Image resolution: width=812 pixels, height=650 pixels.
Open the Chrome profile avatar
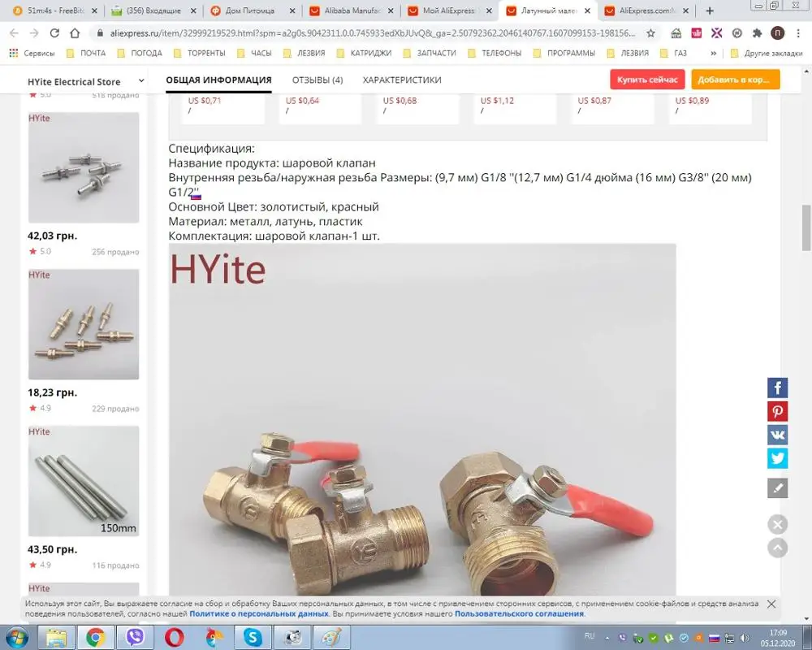coord(777,33)
